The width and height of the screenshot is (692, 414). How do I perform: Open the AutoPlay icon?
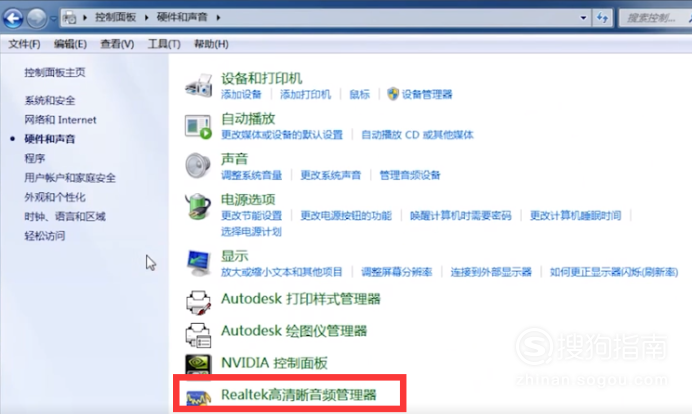[x=198, y=126]
